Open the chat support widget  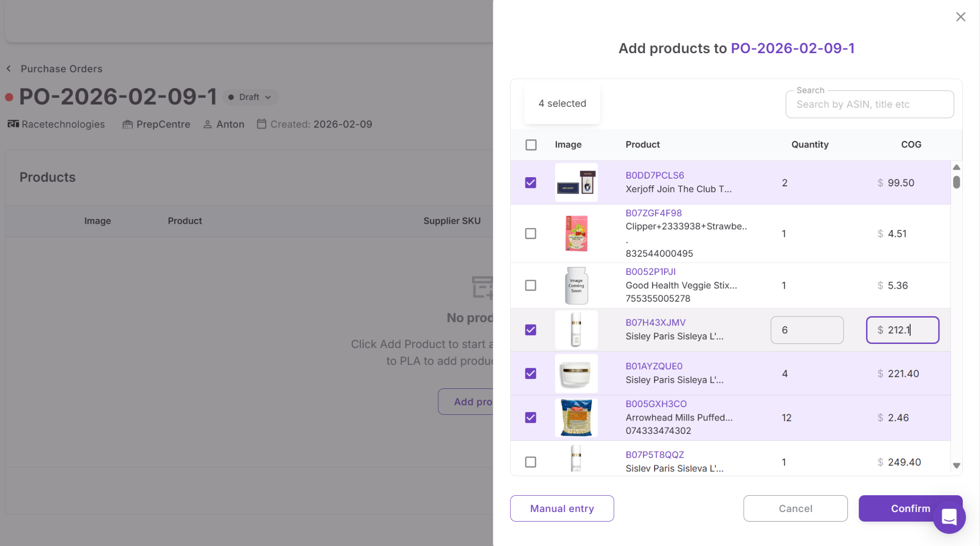(949, 517)
